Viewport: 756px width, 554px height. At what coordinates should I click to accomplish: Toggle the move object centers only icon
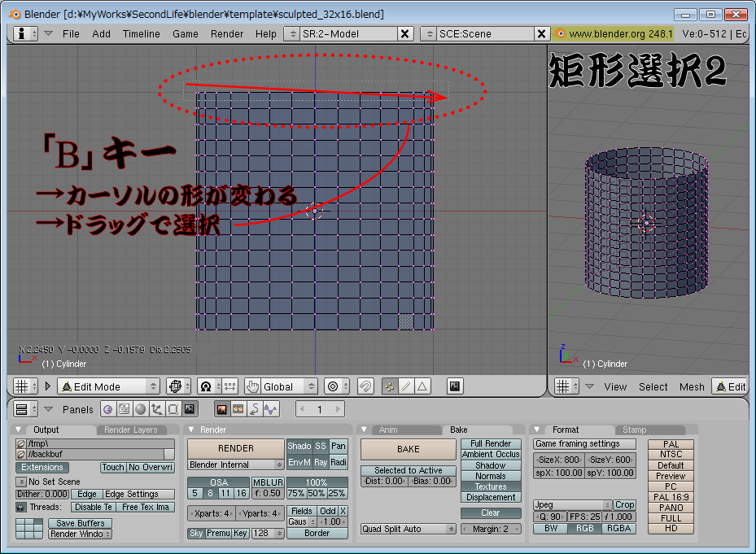click(x=230, y=386)
